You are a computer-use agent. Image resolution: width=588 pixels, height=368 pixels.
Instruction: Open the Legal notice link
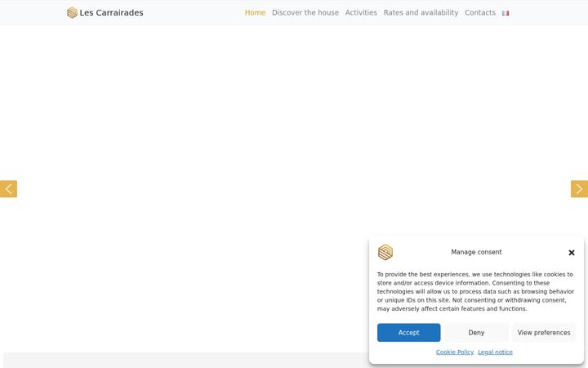(x=495, y=352)
